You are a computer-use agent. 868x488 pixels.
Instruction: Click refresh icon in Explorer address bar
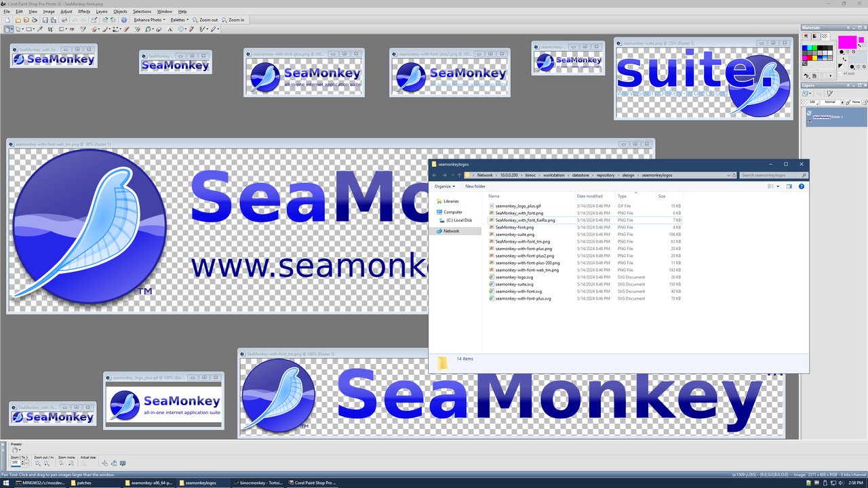(734, 175)
